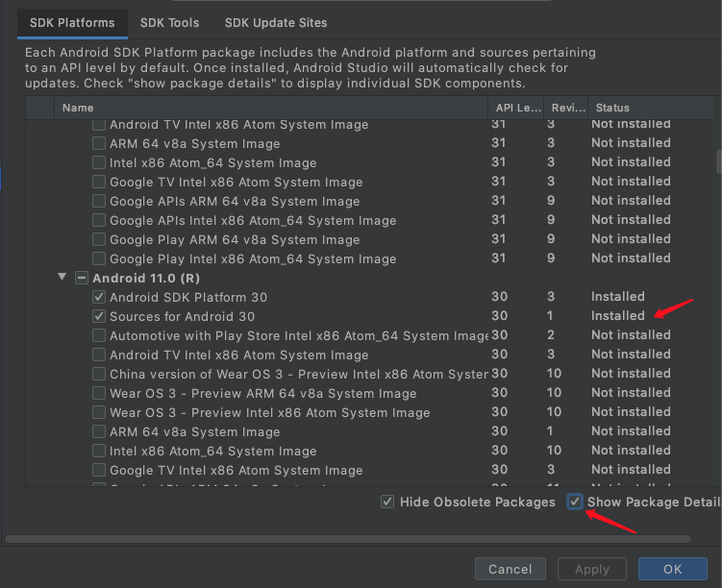Click Installed status of Sources for Android 30
722x588 pixels.
(618, 316)
